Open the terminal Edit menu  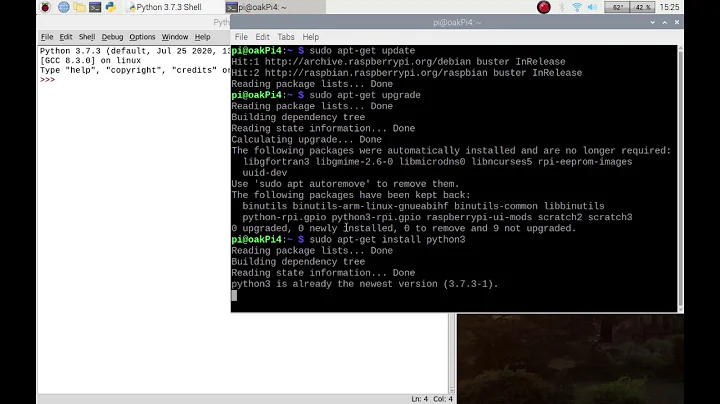click(x=262, y=37)
